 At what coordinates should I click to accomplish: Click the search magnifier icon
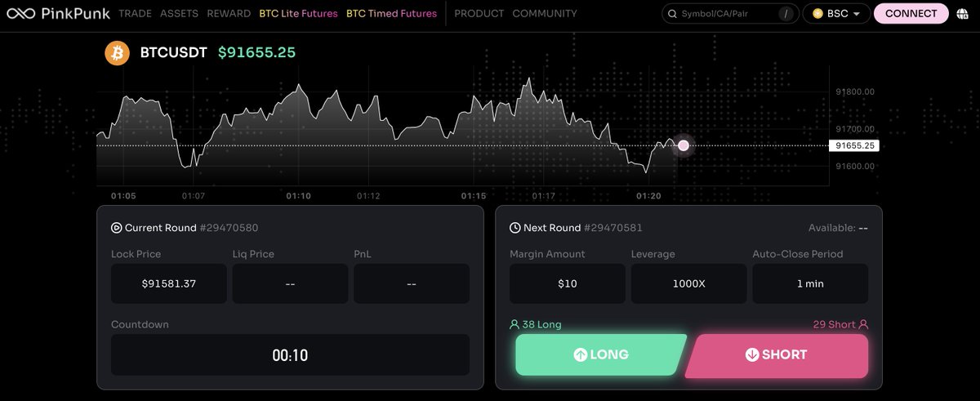point(673,14)
